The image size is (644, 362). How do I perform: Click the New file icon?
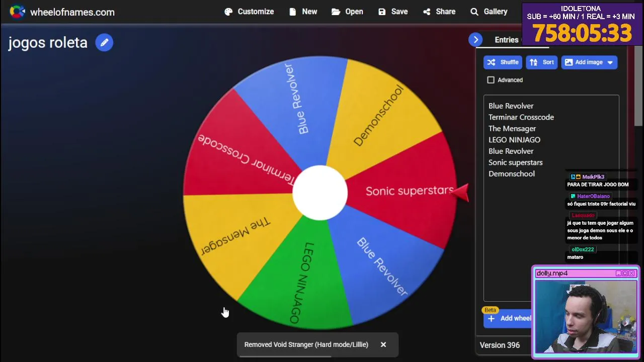tap(293, 12)
